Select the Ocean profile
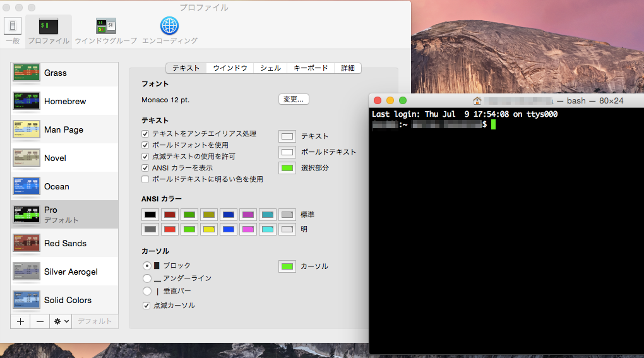This screenshot has height=358, width=644. 64,186
